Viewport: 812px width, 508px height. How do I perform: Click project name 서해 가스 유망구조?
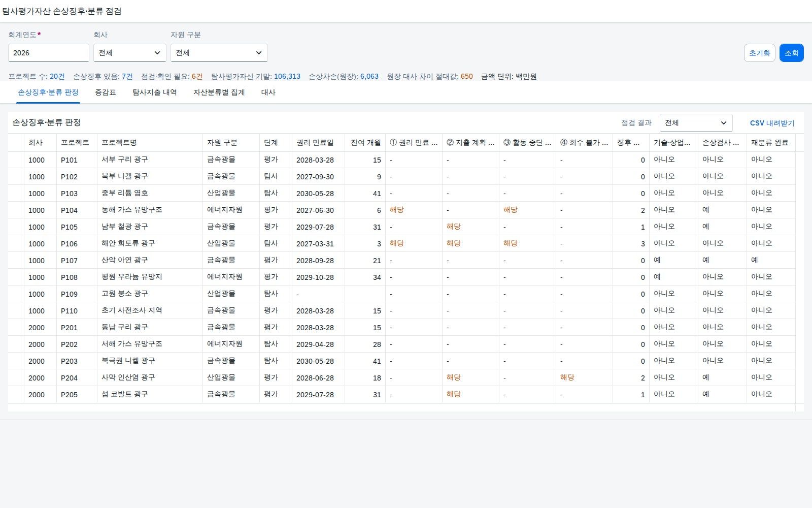pyautogui.click(x=132, y=344)
